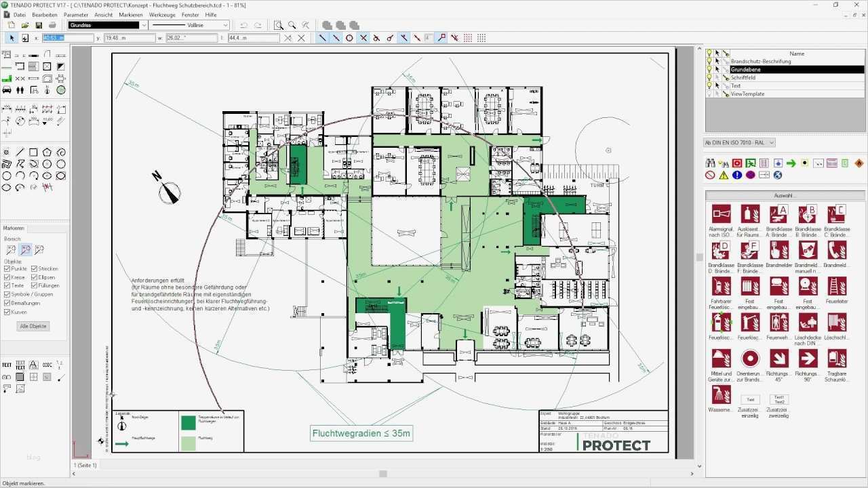Image resolution: width=868 pixels, height=488 pixels.
Task: Disable the Texte checkbox
Action: pos(7,286)
